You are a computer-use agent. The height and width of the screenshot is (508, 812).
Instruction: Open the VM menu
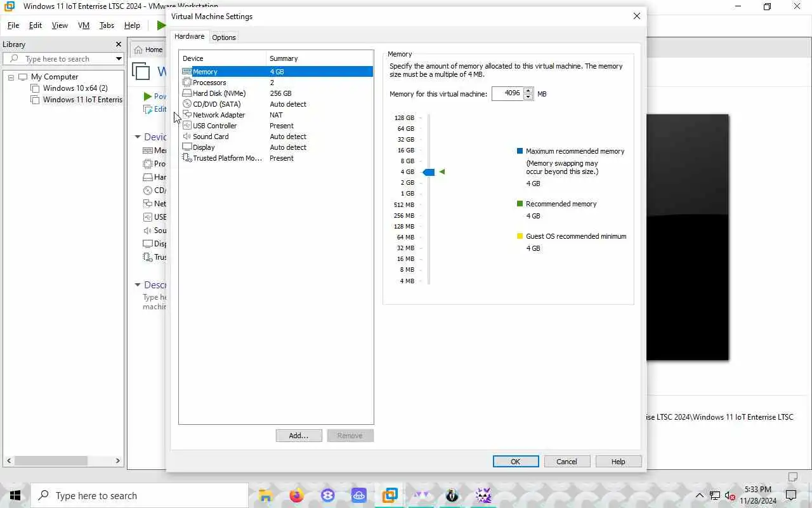coord(84,25)
